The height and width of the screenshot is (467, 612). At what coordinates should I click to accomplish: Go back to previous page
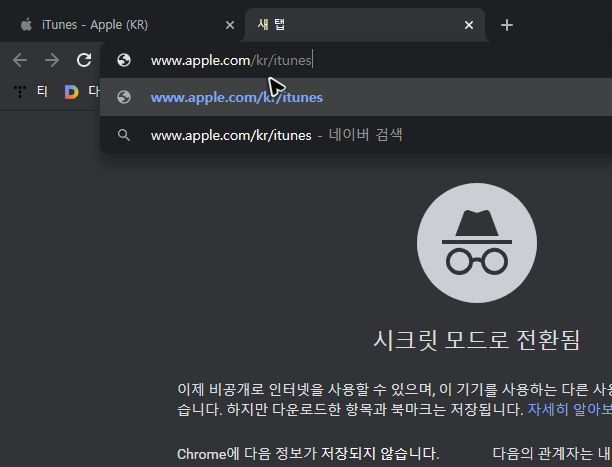(x=20, y=60)
